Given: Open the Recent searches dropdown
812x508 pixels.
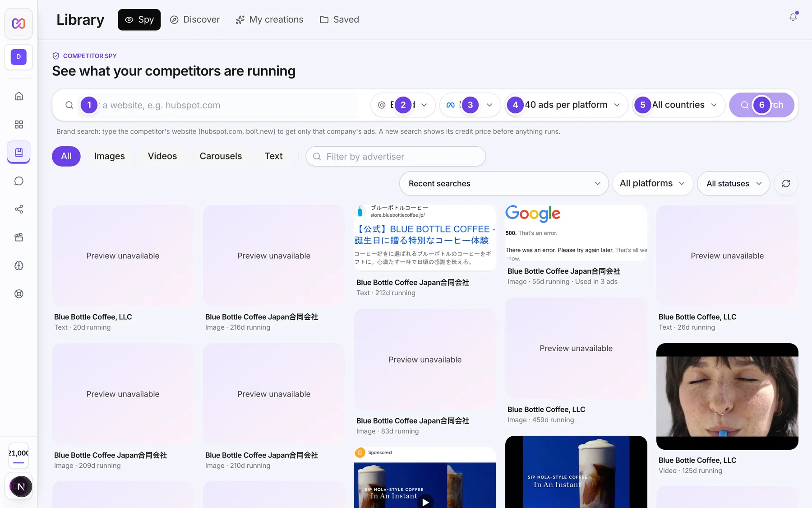Looking at the screenshot, I should (x=504, y=183).
